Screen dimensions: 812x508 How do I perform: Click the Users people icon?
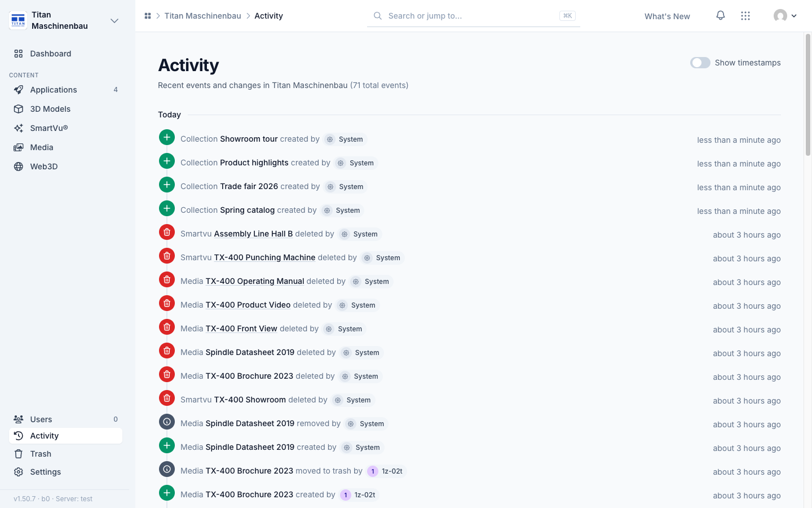(x=19, y=419)
